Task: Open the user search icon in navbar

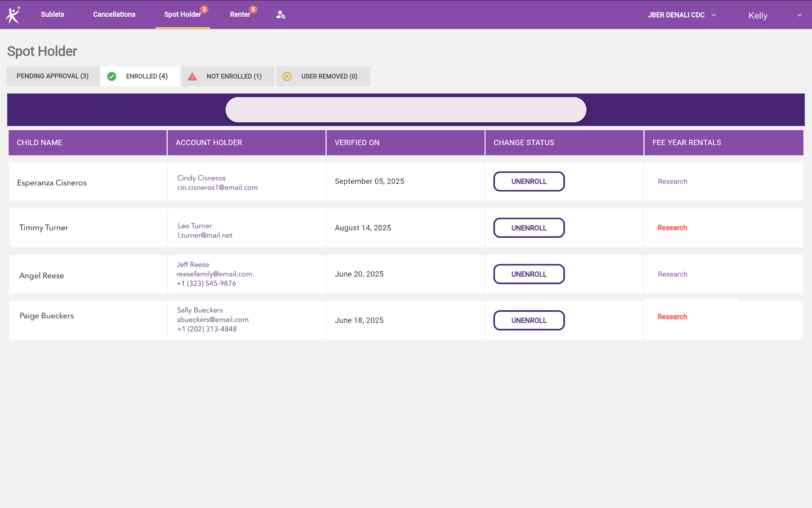Action: click(281, 15)
